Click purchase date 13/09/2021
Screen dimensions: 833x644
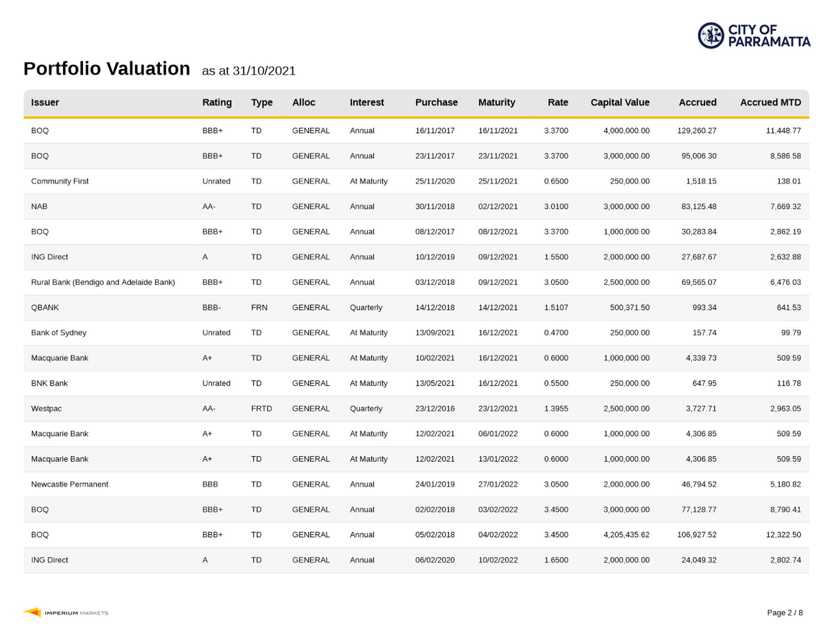[435, 332]
